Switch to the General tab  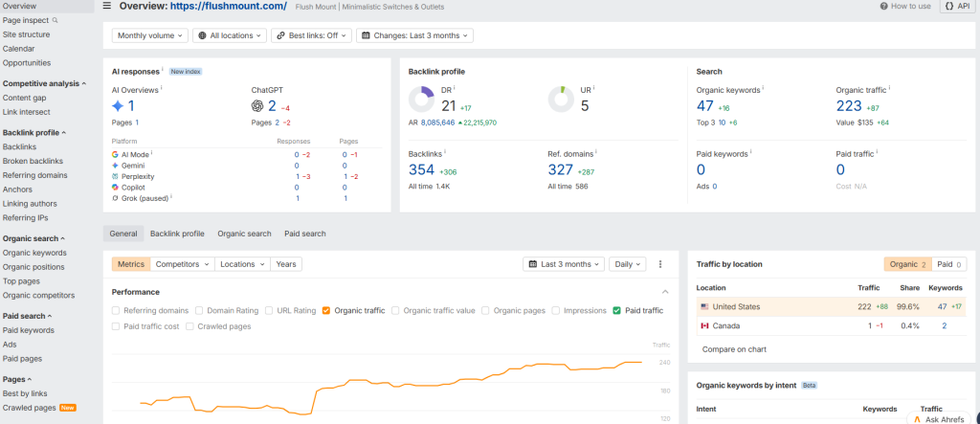point(123,234)
